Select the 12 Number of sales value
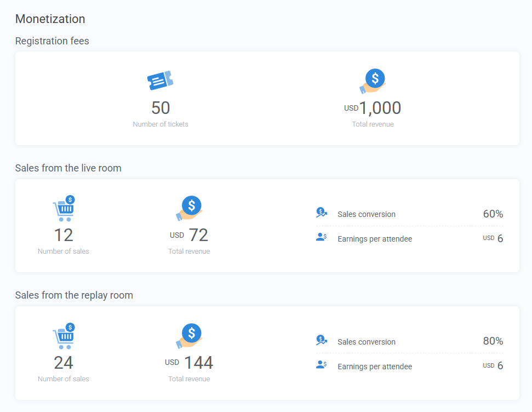The width and height of the screenshot is (532, 412). 64,235
